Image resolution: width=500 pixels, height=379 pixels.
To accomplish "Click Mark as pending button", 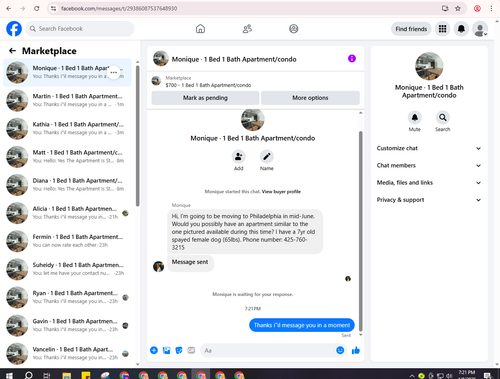I will click(x=205, y=98).
